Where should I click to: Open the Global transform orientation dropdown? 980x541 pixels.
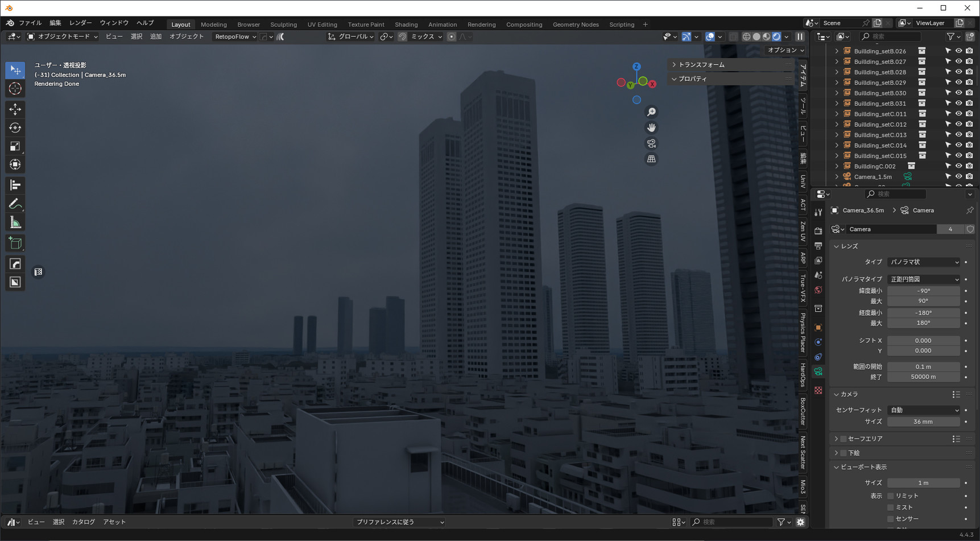tap(351, 36)
